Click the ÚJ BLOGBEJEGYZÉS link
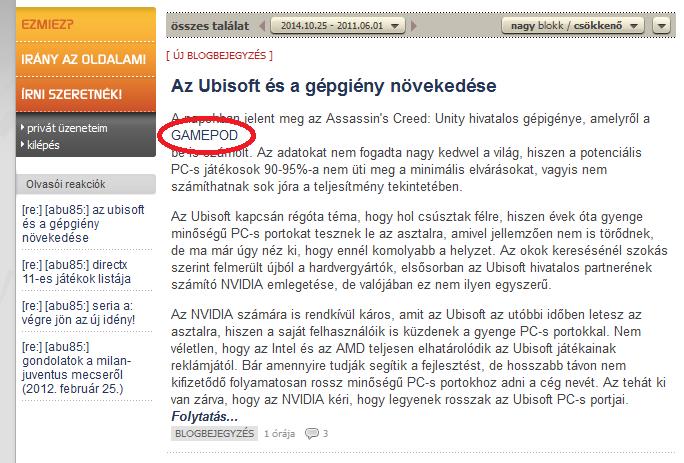This screenshot has height=463, width=684. click(x=219, y=55)
